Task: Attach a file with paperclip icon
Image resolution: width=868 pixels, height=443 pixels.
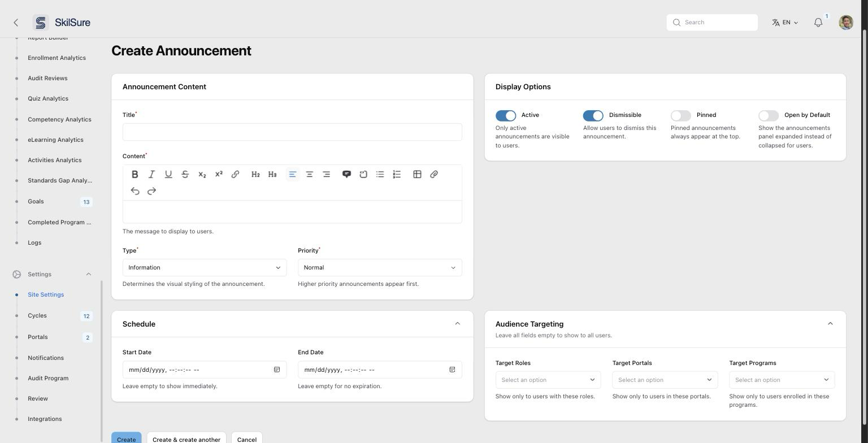Action: pos(434,174)
